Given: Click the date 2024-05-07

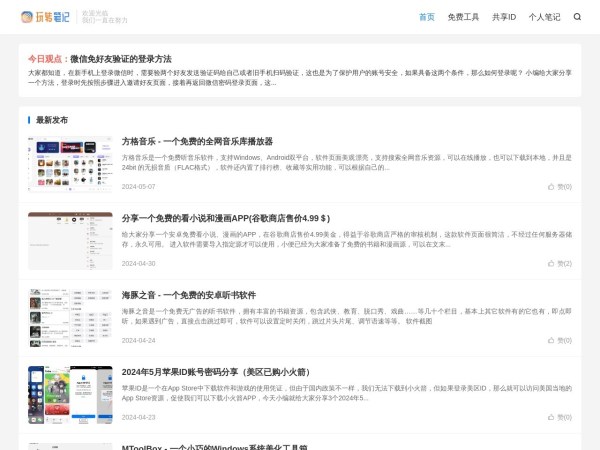Looking at the screenshot, I should click(139, 187).
